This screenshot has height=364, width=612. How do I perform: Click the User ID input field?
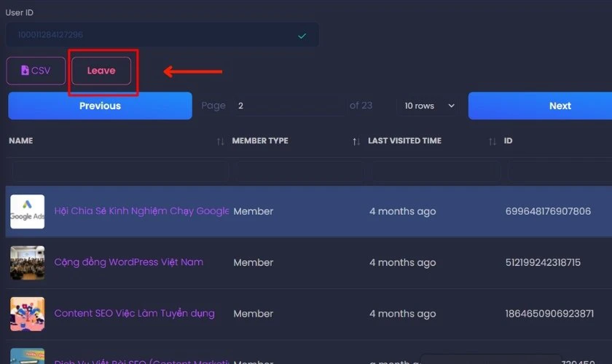(x=162, y=35)
